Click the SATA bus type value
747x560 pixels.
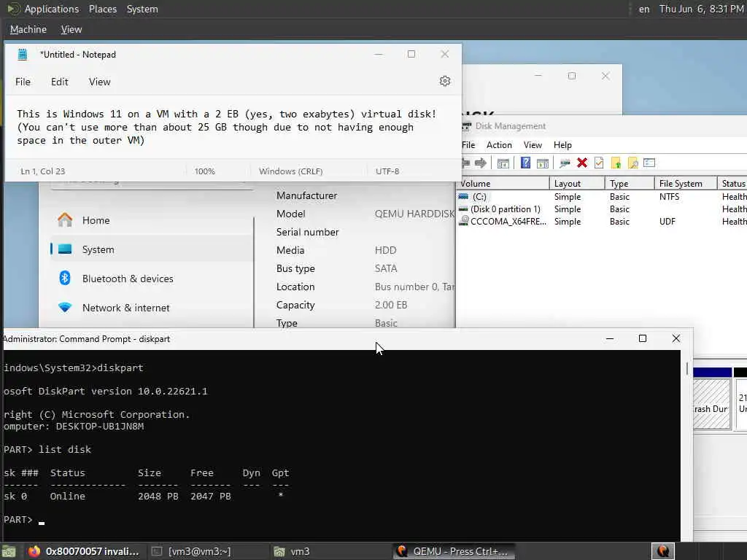tap(386, 268)
